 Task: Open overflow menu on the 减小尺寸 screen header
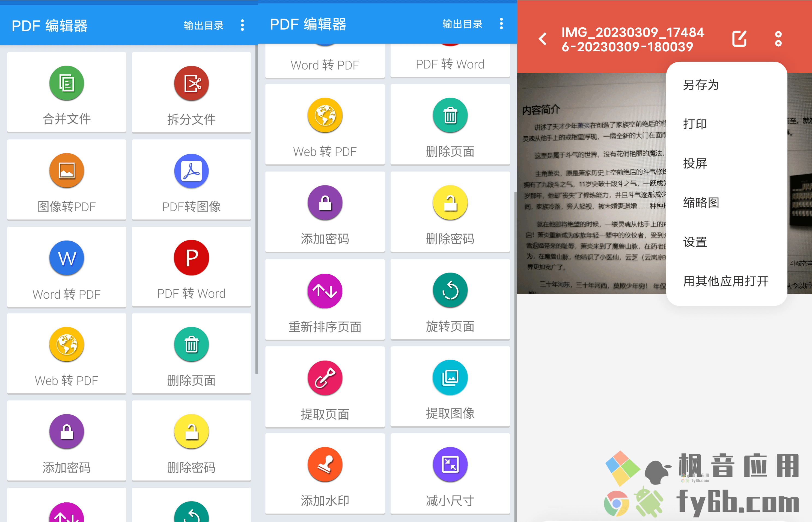tap(501, 24)
